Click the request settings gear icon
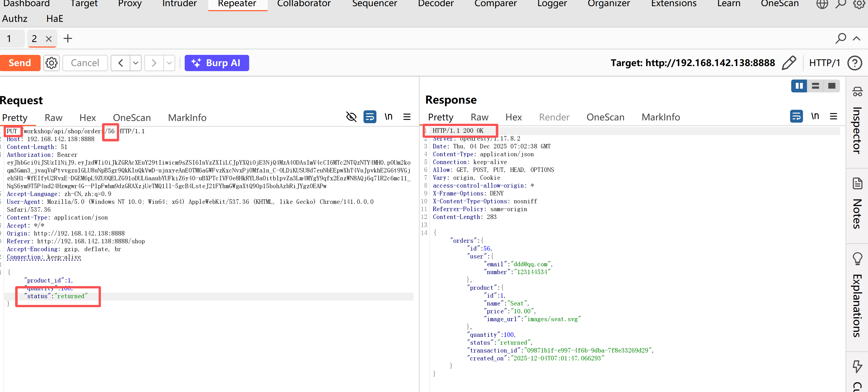868x392 pixels. click(51, 63)
